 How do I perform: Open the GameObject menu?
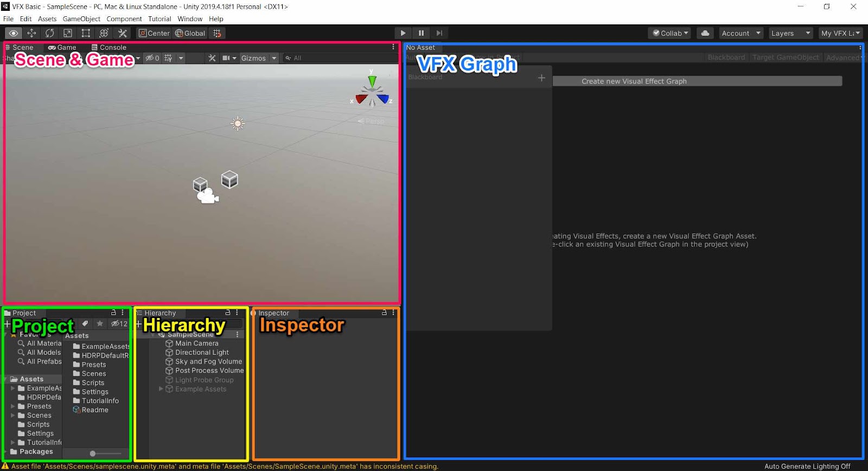(81, 19)
